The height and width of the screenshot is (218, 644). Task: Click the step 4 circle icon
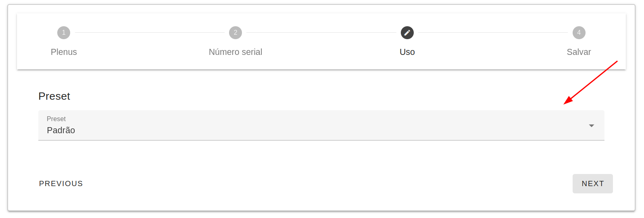click(x=579, y=33)
